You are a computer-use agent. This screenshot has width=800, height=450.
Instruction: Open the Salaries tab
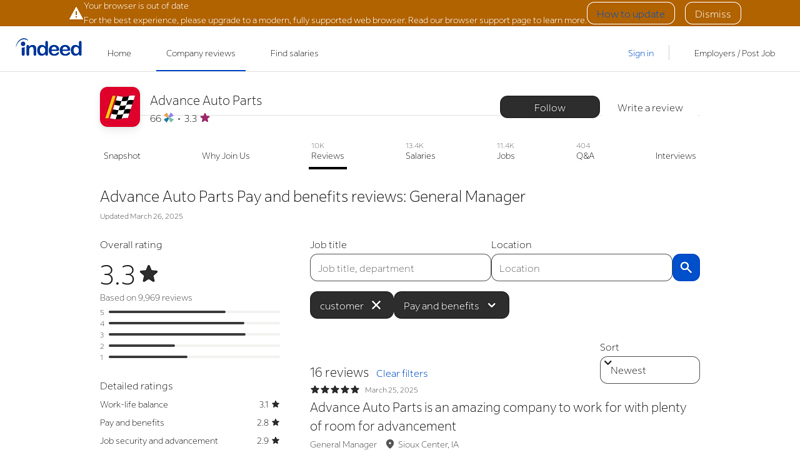point(420,155)
